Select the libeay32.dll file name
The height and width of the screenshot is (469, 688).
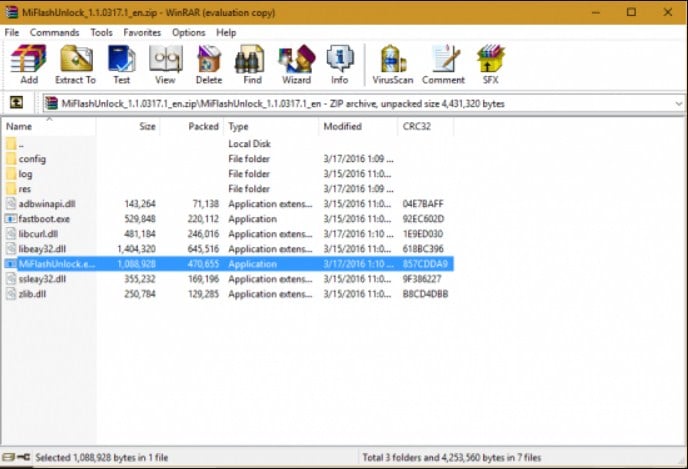click(x=42, y=249)
